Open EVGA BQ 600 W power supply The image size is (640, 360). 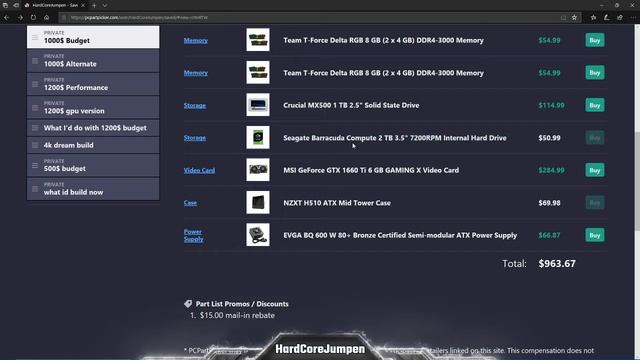(x=400, y=236)
